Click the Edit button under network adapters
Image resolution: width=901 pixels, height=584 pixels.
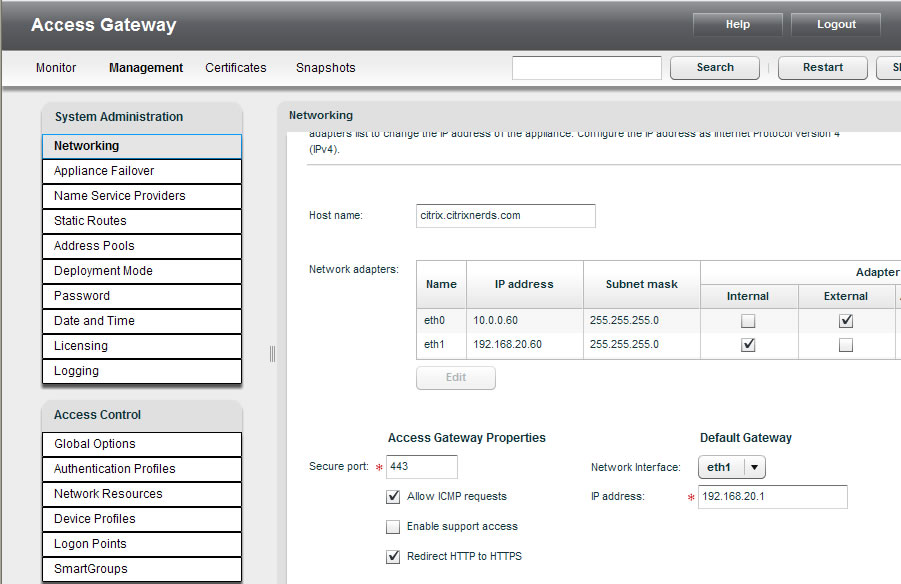click(x=456, y=378)
